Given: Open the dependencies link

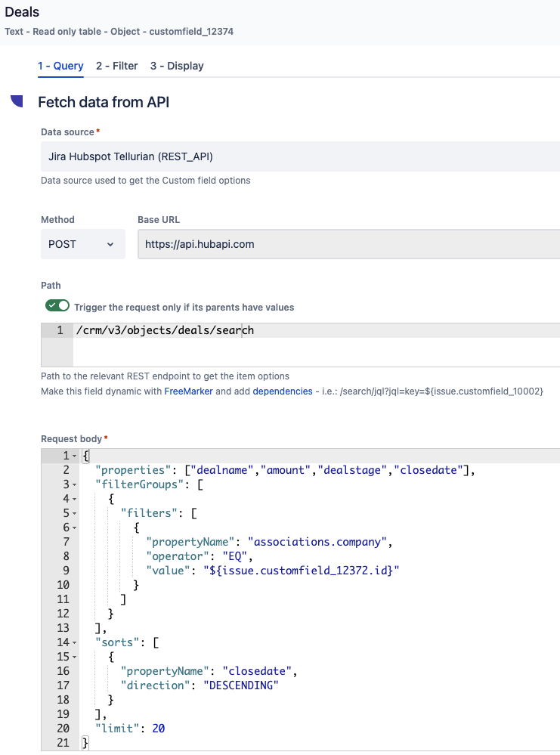Looking at the screenshot, I should pos(283,391).
